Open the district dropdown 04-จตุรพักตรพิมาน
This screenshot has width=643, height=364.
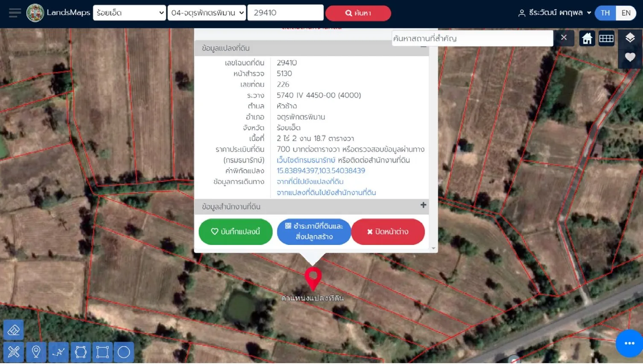207,13
